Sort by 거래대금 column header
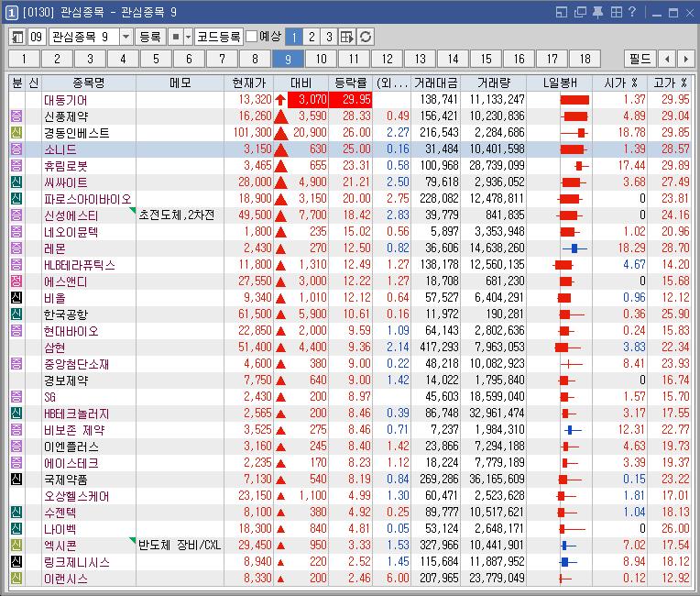The width and height of the screenshot is (700, 596). click(436, 83)
